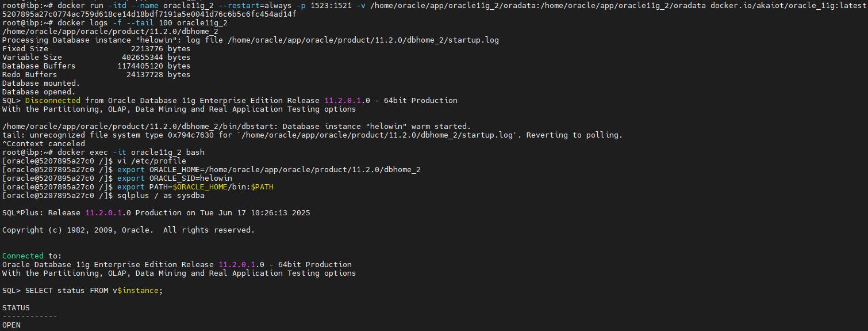The width and height of the screenshot is (868, 331).
Task: Click the 'Fixed Size' output line
Action: click(96, 49)
